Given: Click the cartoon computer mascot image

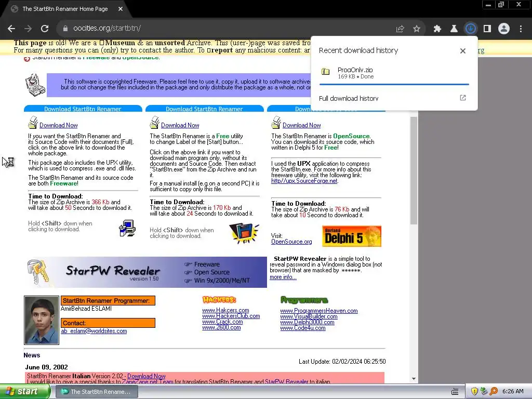Looking at the screenshot, I should coord(35,85).
